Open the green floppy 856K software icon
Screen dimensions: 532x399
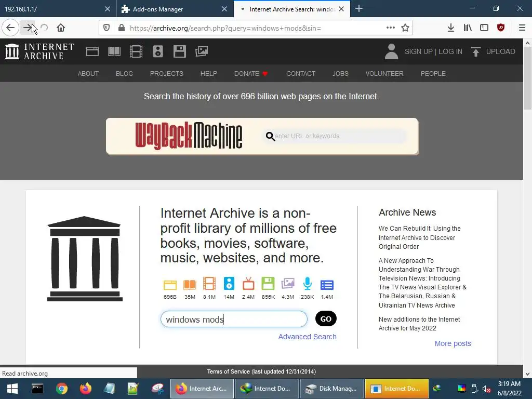click(x=268, y=284)
